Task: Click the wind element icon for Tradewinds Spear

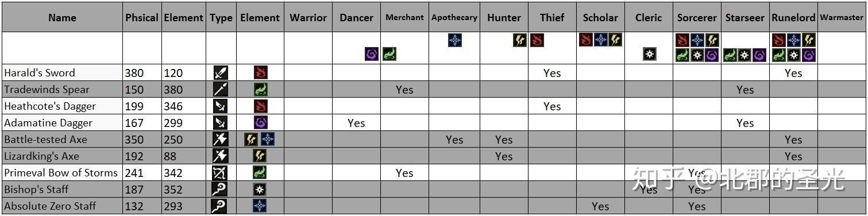Action: (x=260, y=89)
